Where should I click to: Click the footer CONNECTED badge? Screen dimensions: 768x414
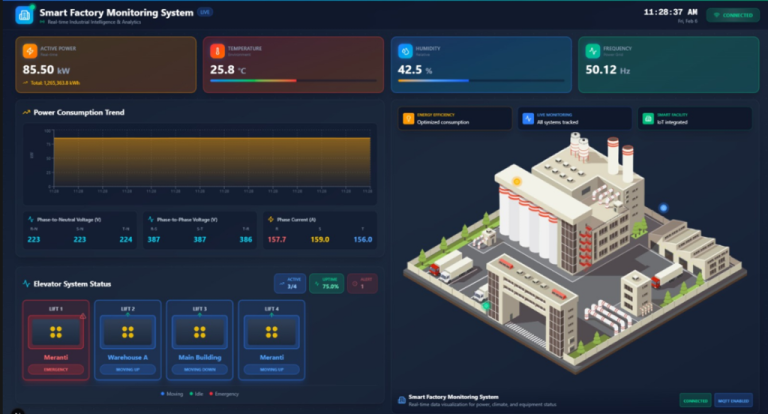click(x=696, y=401)
